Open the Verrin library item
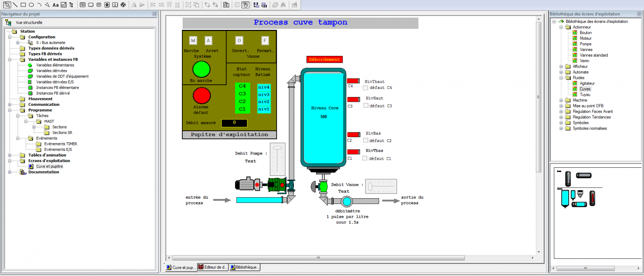The width and height of the screenshot is (644, 276). click(x=584, y=61)
